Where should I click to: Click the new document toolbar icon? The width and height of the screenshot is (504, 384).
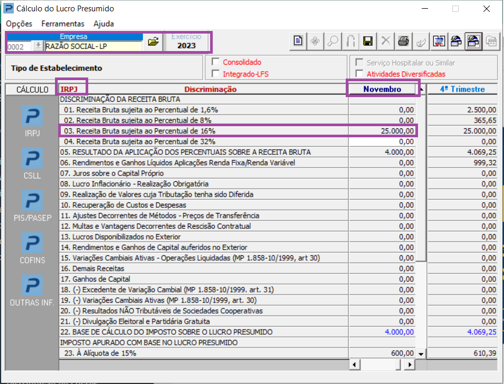(x=298, y=41)
